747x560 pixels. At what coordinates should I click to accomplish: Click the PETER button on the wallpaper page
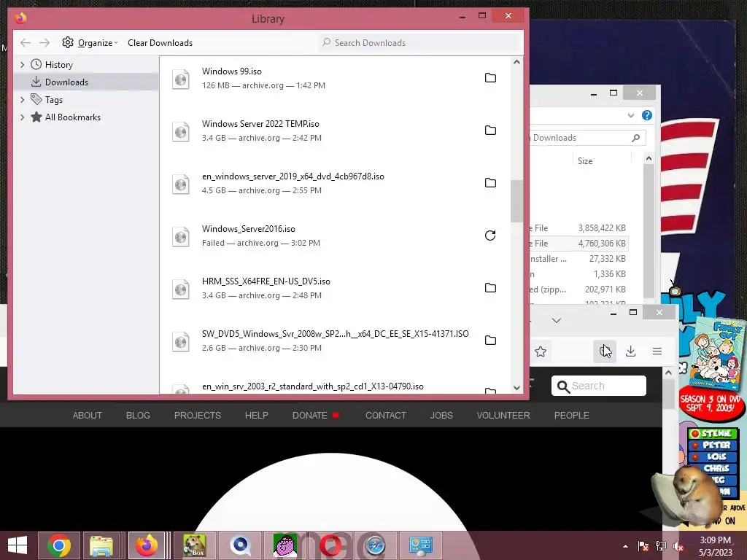pyautogui.click(x=713, y=446)
